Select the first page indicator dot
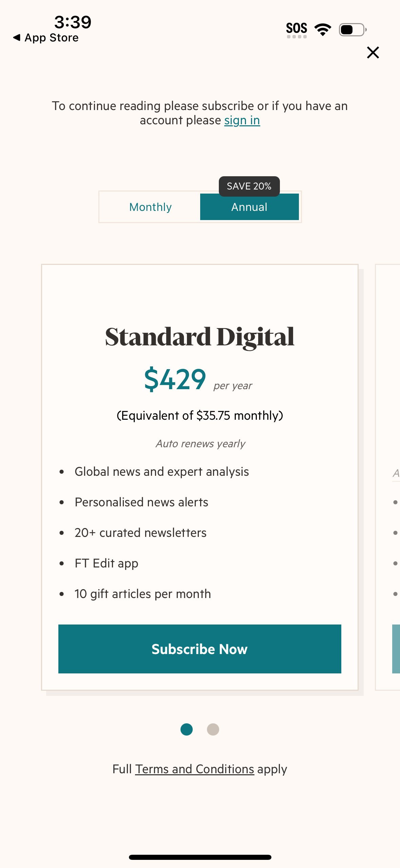Screen dimensions: 400x868 [x=186, y=729]
